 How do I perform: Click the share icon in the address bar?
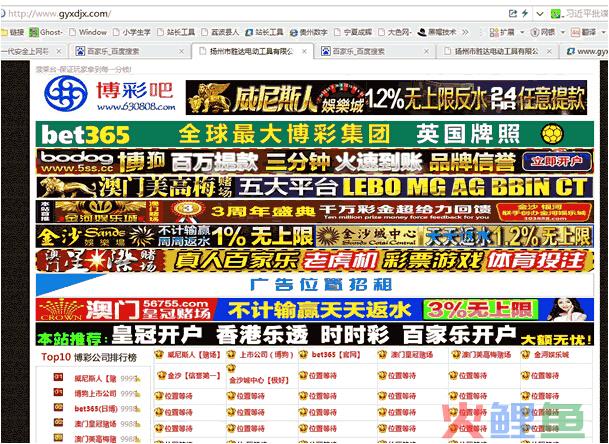[x=513, y=14]
